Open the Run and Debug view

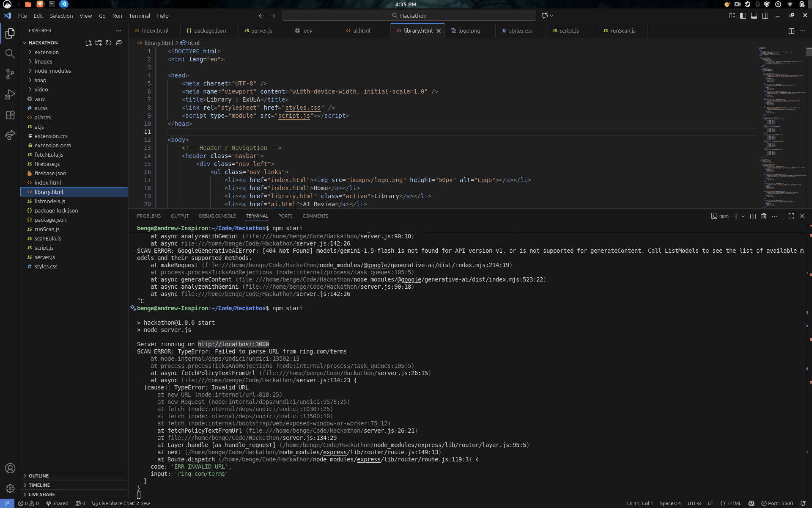(x=10, y=94)
